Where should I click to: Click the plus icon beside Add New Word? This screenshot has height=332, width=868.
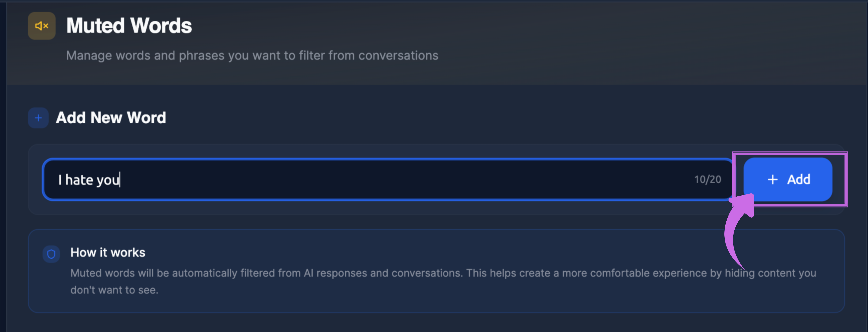point(38,118)
